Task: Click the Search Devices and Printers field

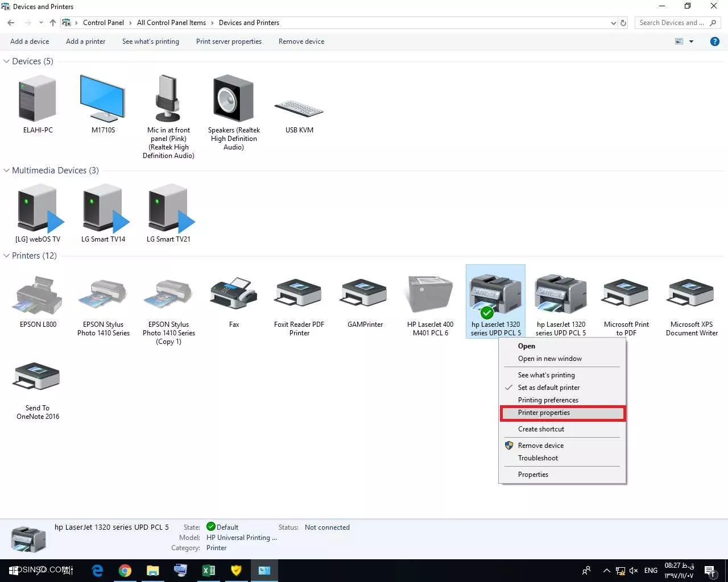Action: [x=671, y=23]
